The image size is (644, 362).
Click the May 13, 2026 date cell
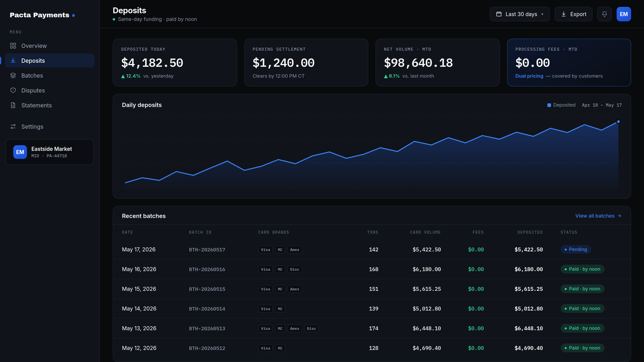139,328
